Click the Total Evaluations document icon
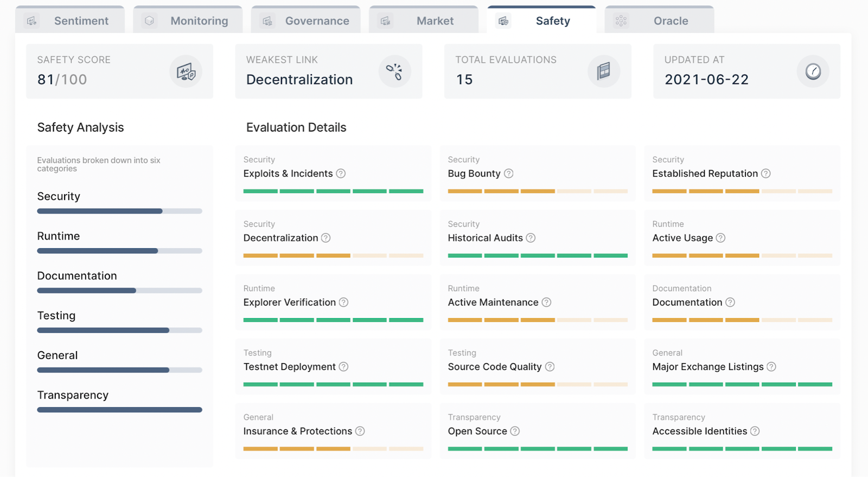Viewport: 868px width, 477px height. pos(604,72)
